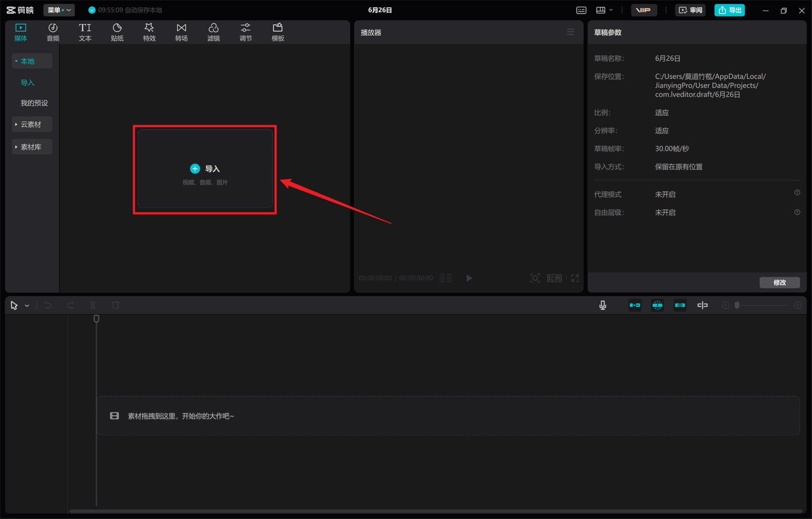Open the 模板 templates tab
The width and height of the screenshot is (812, 519).
278,32
